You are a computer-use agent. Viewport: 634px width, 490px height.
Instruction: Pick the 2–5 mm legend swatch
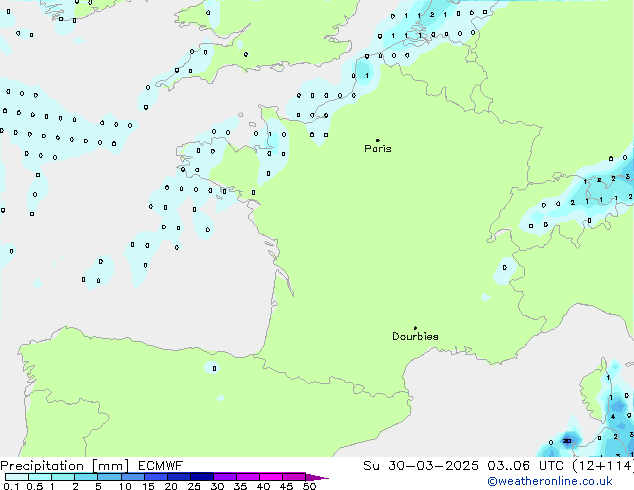pos(86,477)
